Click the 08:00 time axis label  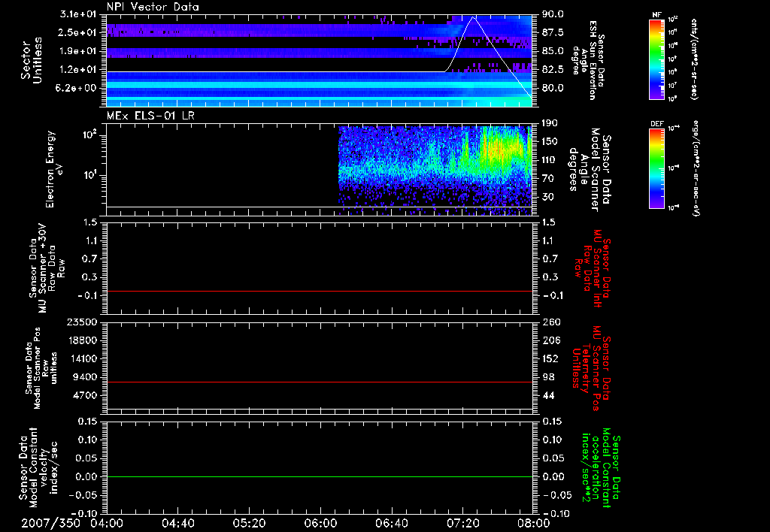[x=532, y=523]
